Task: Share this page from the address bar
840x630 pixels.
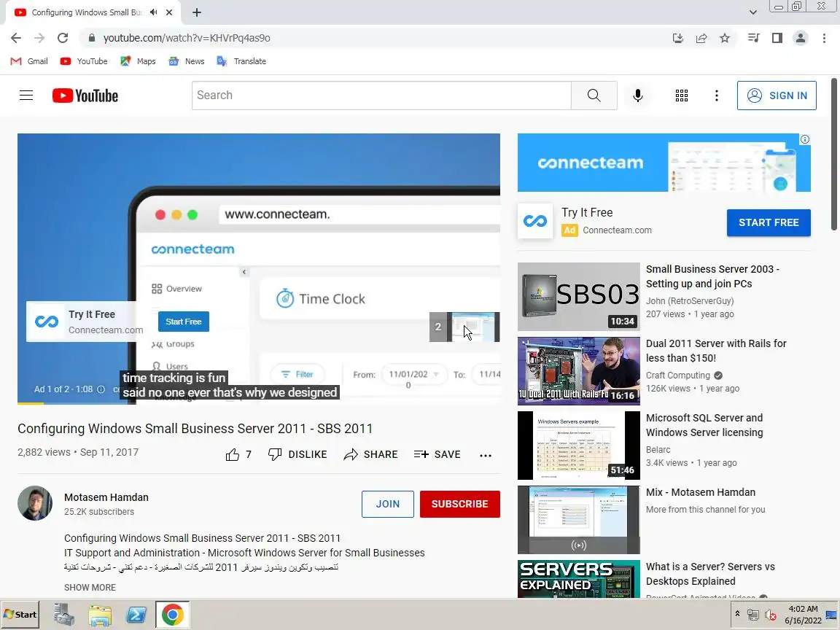Action: point(701,38)
